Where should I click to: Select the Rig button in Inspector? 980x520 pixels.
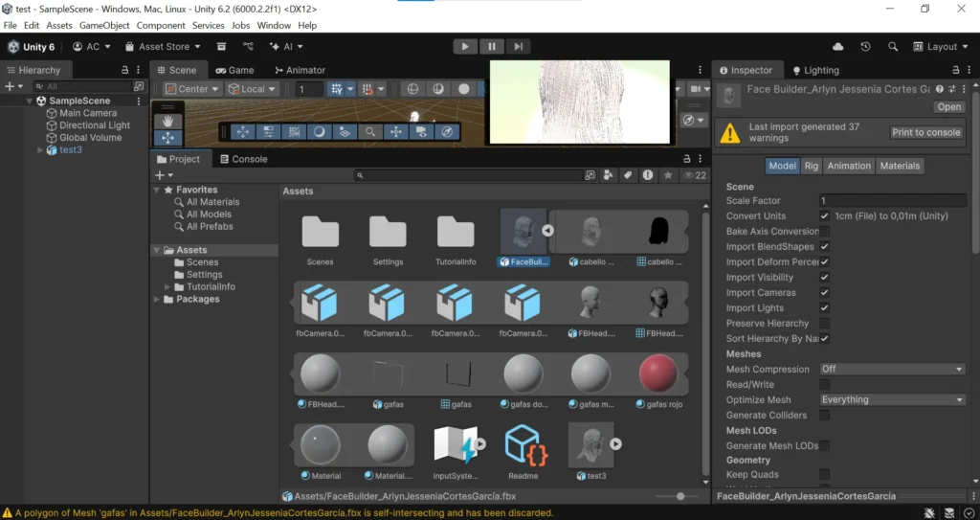(x=811, y=166)
